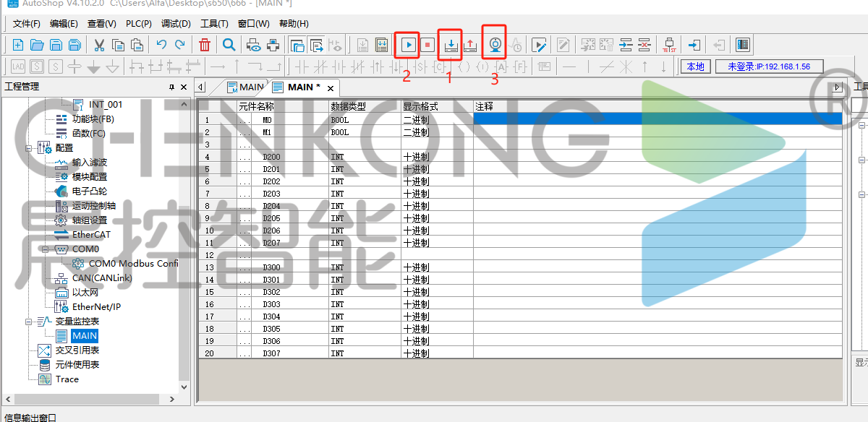Click the 元件名称 column header

click(x=283, y=106)
